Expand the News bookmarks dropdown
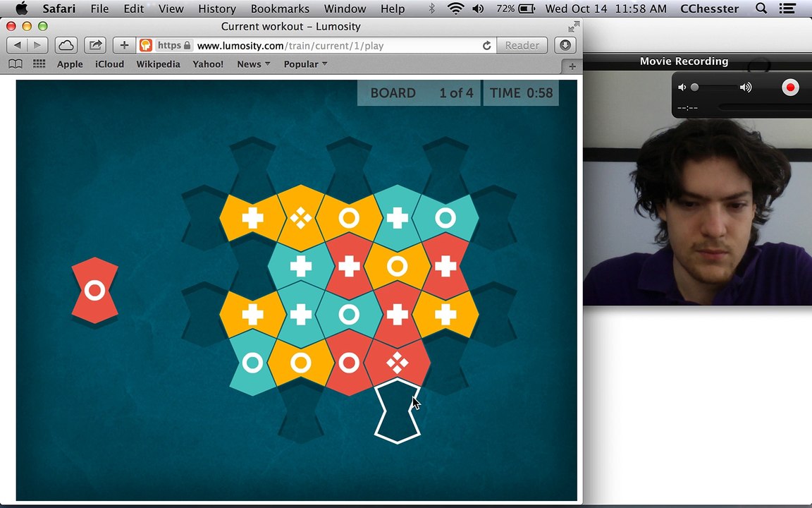Screen dimensions: 812x508 [253, 64]
